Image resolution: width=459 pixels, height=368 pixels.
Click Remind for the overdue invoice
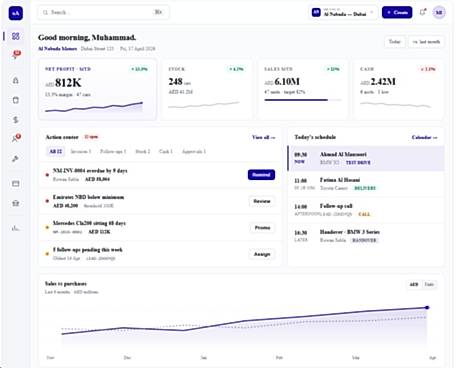[x=261, y=175]
